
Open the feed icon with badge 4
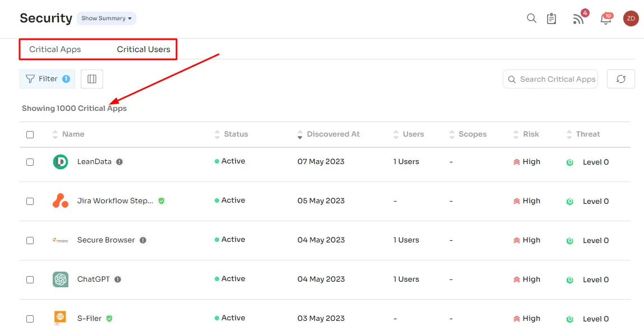point(578,19)
